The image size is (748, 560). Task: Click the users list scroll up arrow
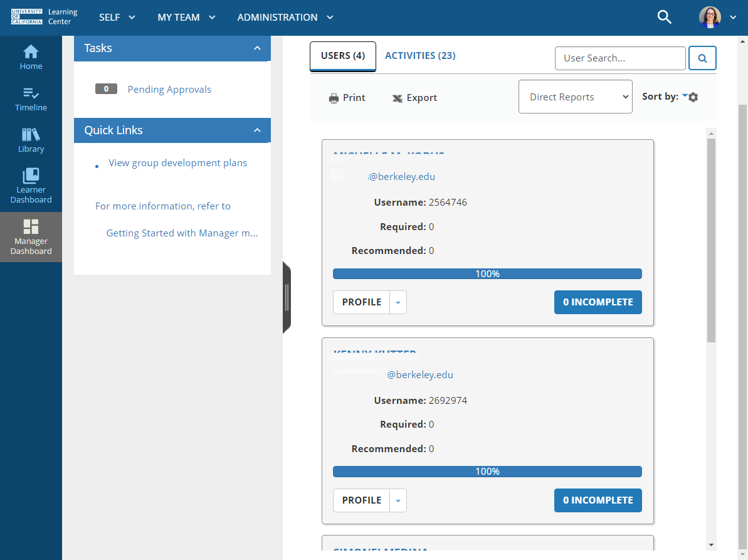coord(711,134)
